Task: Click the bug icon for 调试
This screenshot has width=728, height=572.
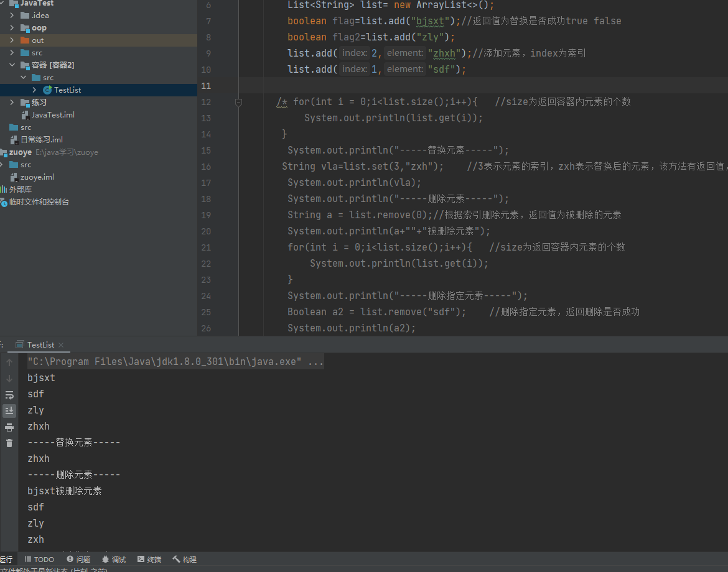Action: coord(105,560)
